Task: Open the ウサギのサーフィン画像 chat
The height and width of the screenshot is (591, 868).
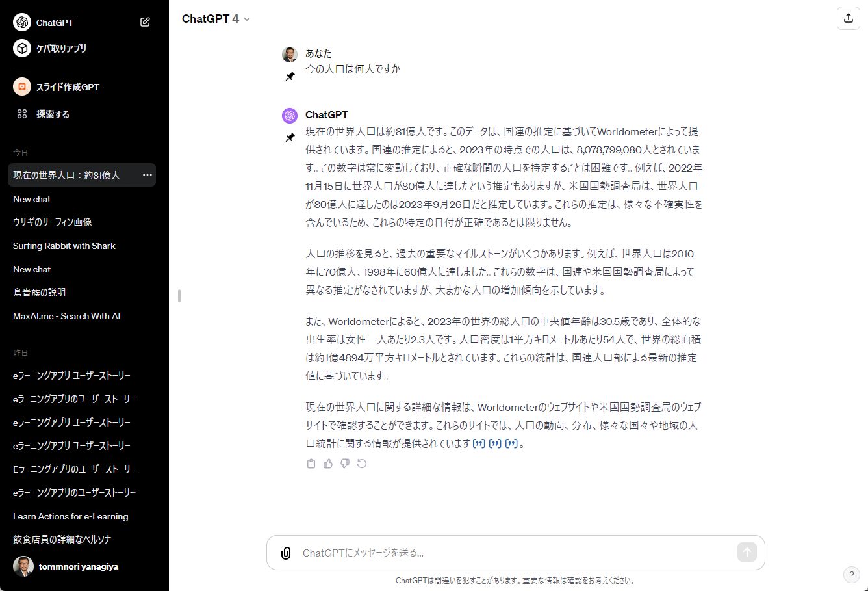Action: coord(52,222)
